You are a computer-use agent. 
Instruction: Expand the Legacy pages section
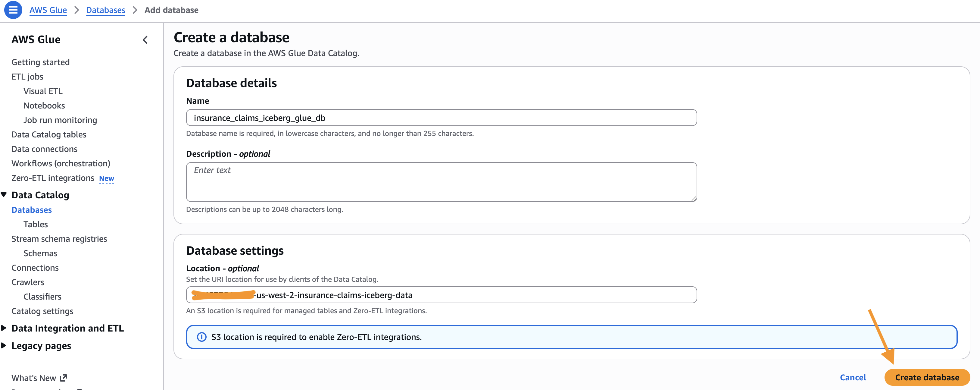(x=4, y=346)
